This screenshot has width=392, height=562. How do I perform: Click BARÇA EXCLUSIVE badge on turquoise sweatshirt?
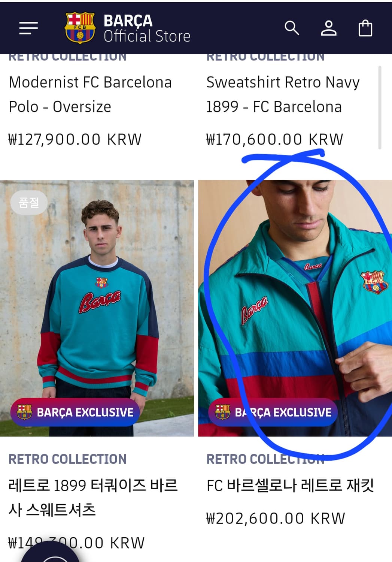click(75, 412)
